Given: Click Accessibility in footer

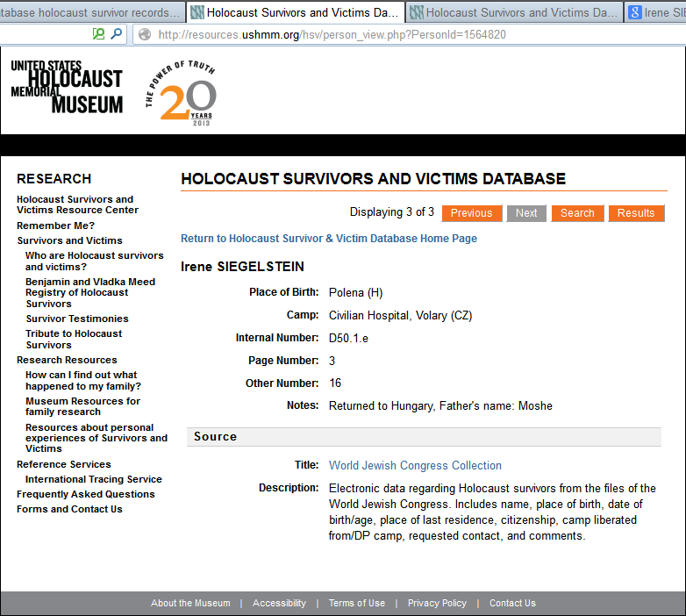Looking at the screenshot, I should (279, 604).
